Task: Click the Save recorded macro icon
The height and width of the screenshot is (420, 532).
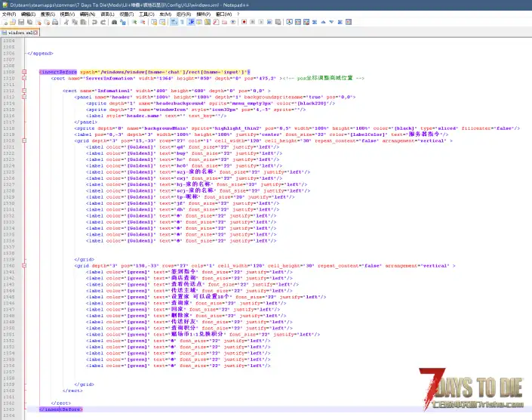Action: tap(278, 22)
